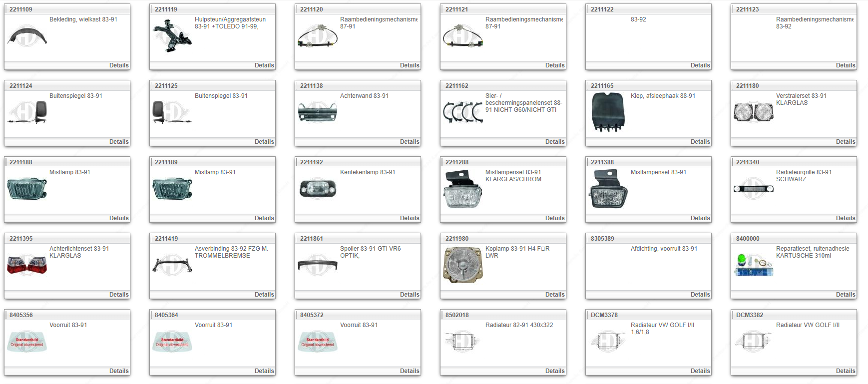View Details of Spoiler 83-91 GTI VR6
The width and height of the screenshot is (868, 384).
(410, 295)
